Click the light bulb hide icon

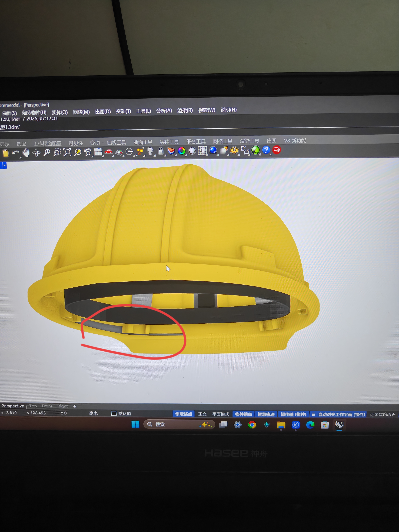[x=150, y=151]
